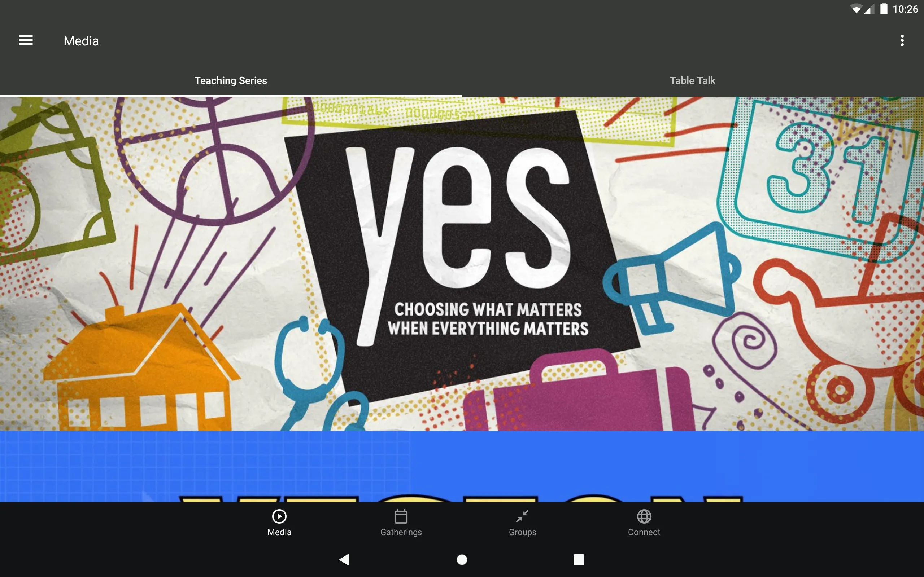Screen dimensions: 924x577
Task: Toggle battery status visibility
Action: 880,9
